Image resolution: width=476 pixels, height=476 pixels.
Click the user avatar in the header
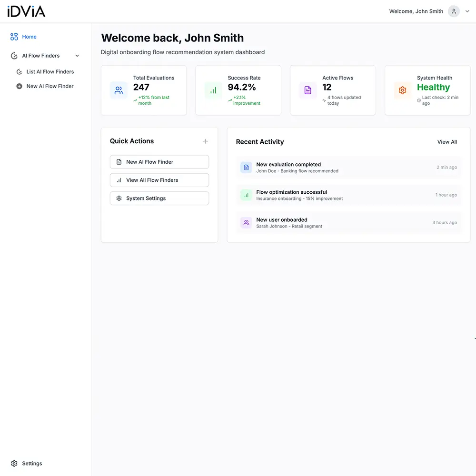453,11
